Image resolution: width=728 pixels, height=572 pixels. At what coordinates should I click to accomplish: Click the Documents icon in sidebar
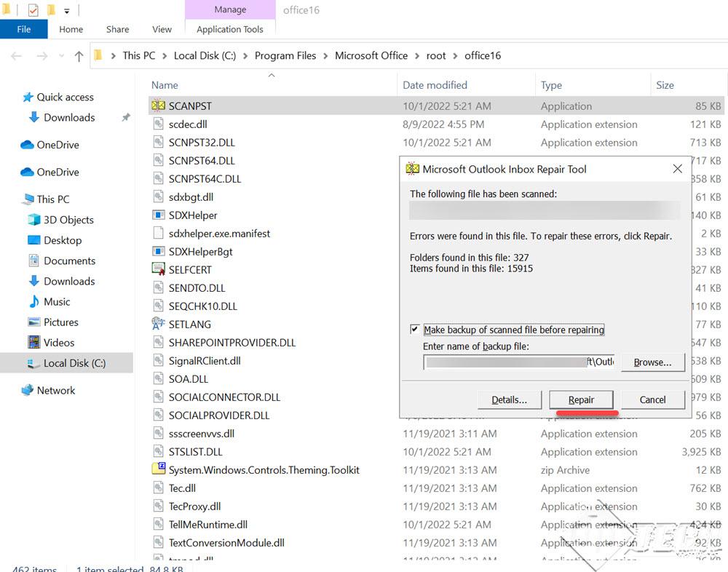pyautogui.click(x=34, y=261)
